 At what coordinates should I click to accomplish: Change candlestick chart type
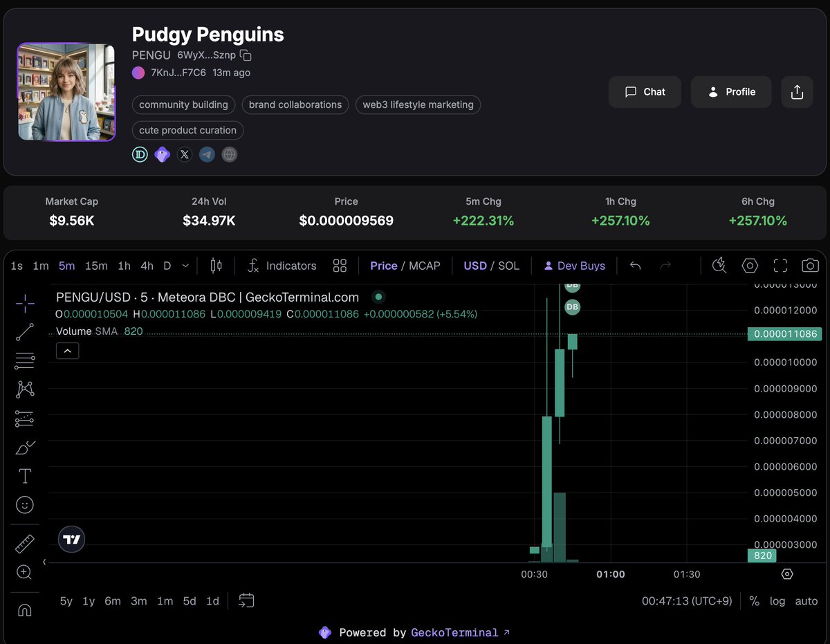click(x=216, y=266)
